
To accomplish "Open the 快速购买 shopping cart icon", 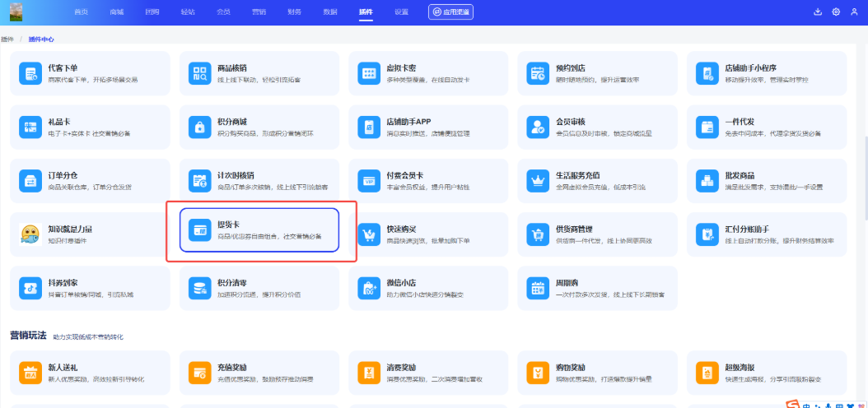I will (x=369, y=234).
